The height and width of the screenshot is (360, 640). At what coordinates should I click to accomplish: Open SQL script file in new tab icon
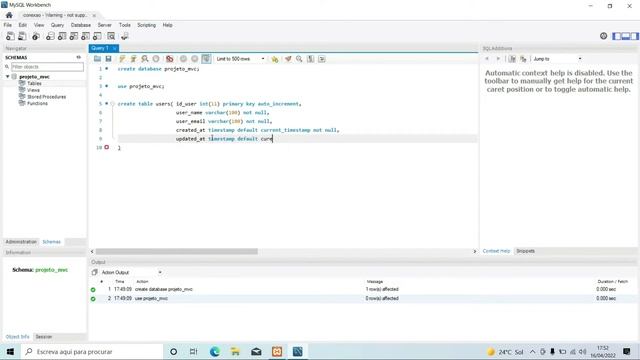[22, 36]
